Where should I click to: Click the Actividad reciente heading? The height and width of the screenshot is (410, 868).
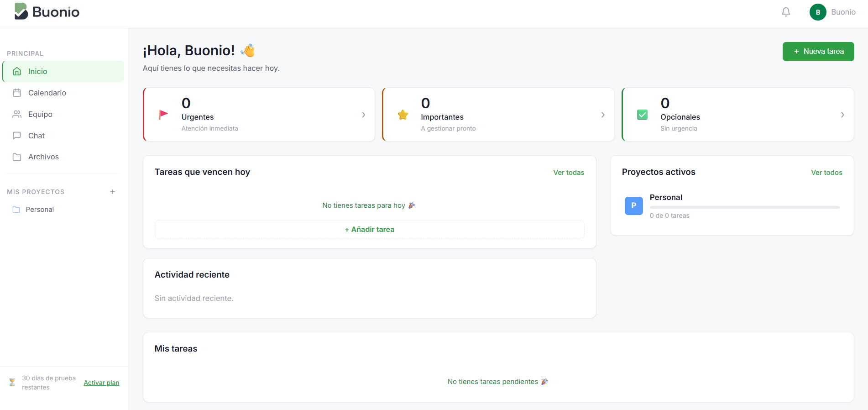(x=192, y=275)
